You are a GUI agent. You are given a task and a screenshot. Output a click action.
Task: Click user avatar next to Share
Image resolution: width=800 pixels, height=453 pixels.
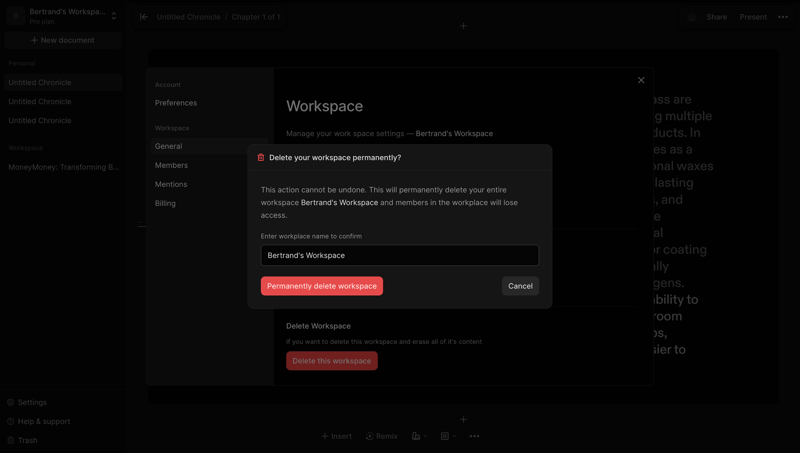coord(691,17)
